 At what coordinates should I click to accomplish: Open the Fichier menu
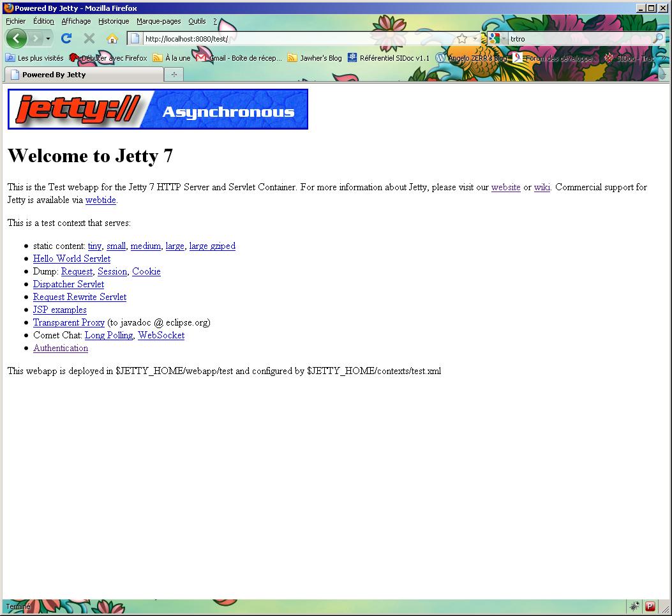tap(16, 21)
